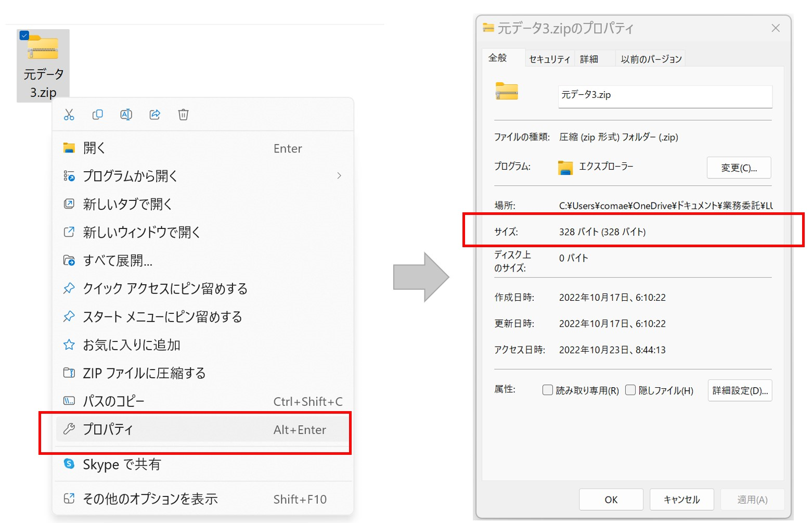Viewport: 812px width, 523px height.
Task: Click the filename field showing 元データ3.zip
Action: click(x=664, y=96)
